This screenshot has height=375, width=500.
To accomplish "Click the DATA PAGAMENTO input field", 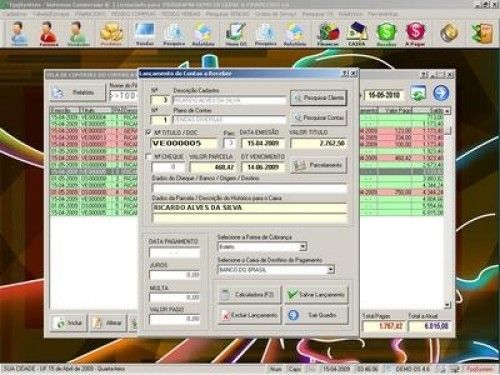I will [x=175, y=253].
